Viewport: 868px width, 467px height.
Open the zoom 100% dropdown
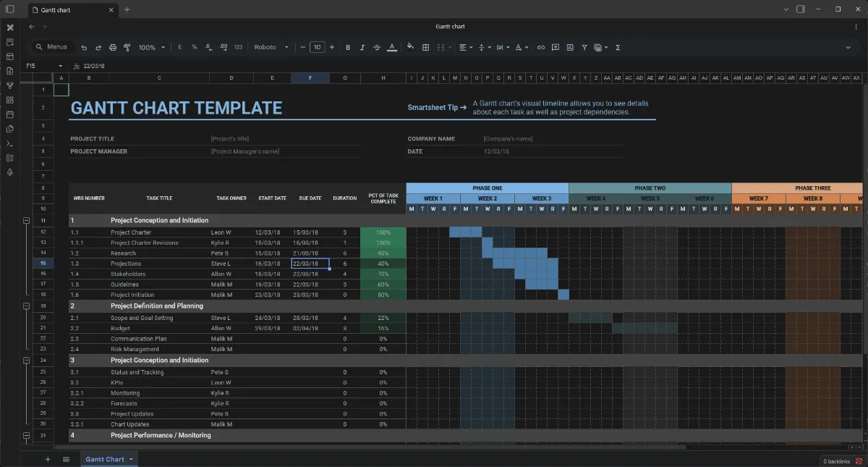point(150,47)
